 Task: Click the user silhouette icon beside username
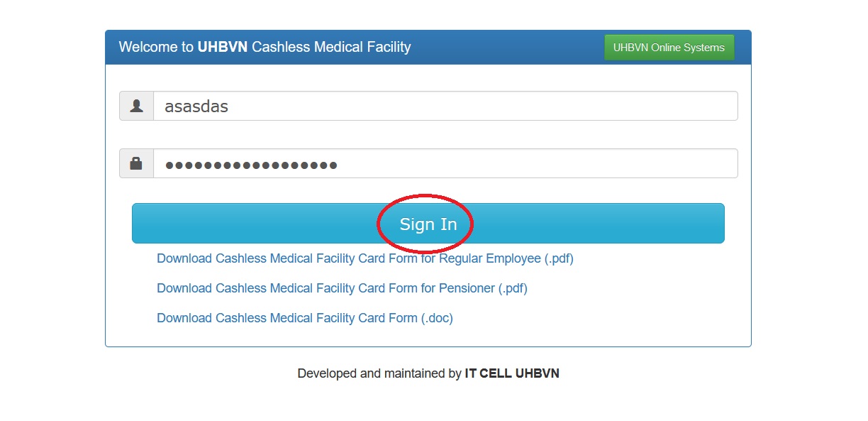pos(136,106)
